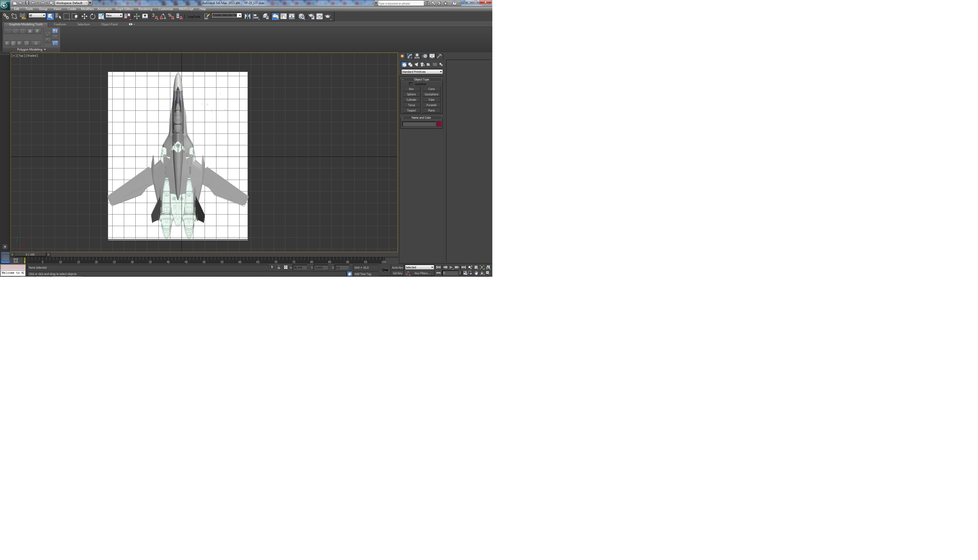Open the Material Editor sphere icon

[302, 16]
